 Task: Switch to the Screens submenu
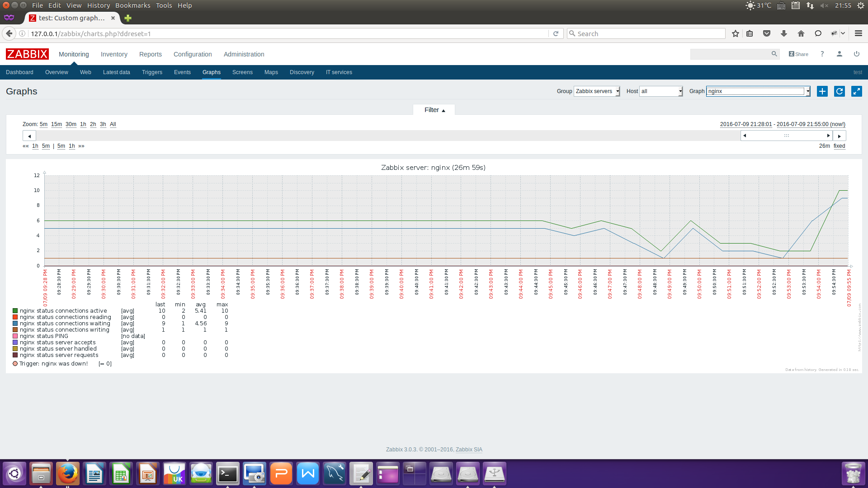(242, 72)
